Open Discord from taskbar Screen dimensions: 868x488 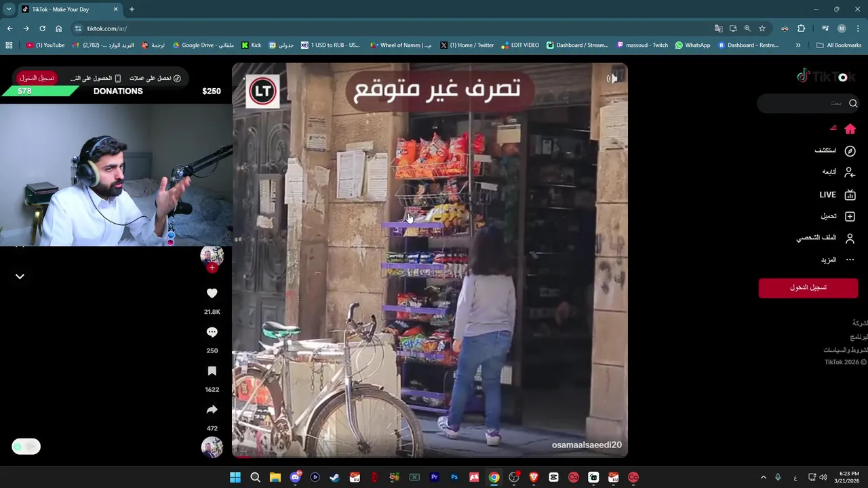click(x=295, y=477)
